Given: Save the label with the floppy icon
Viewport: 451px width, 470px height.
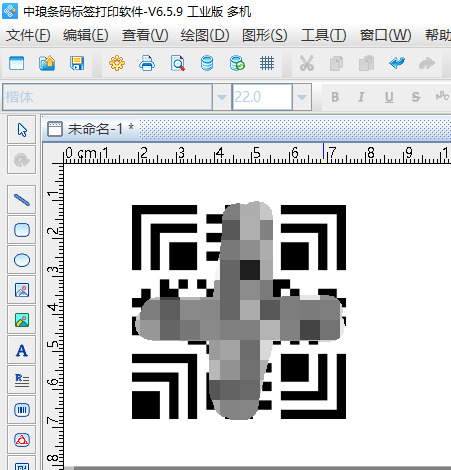Looking at the screenshot, I should (77, 63).
